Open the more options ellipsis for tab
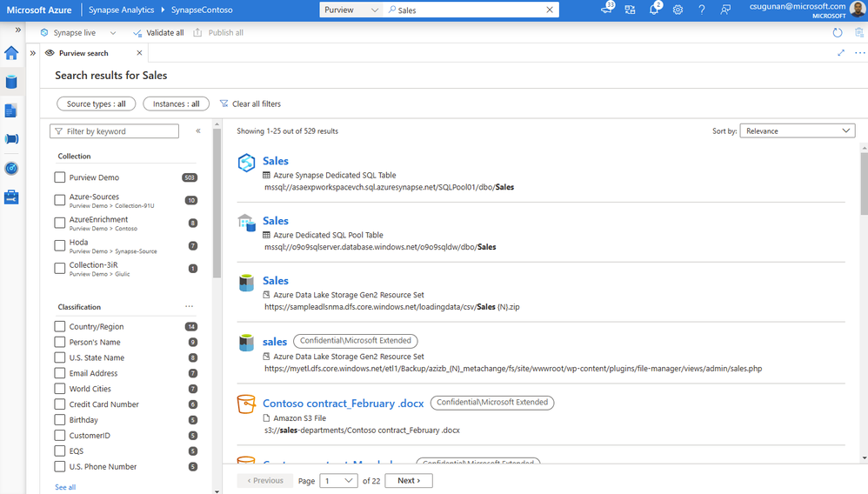The height and width of the screenshot is (494, 868). pyautogui.click(x=859, y=52)
